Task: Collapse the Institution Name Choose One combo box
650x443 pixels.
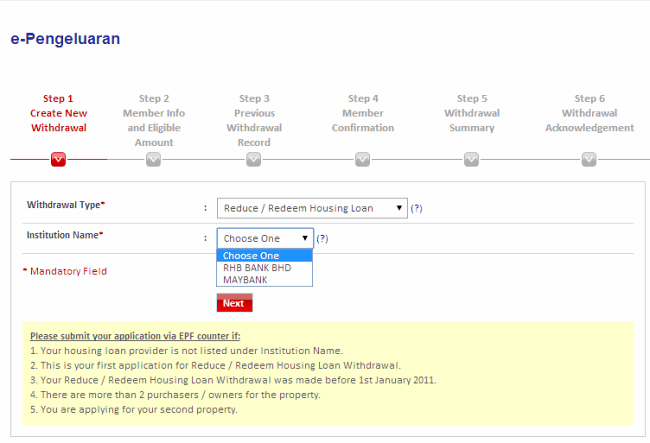Action: point(265,238)
